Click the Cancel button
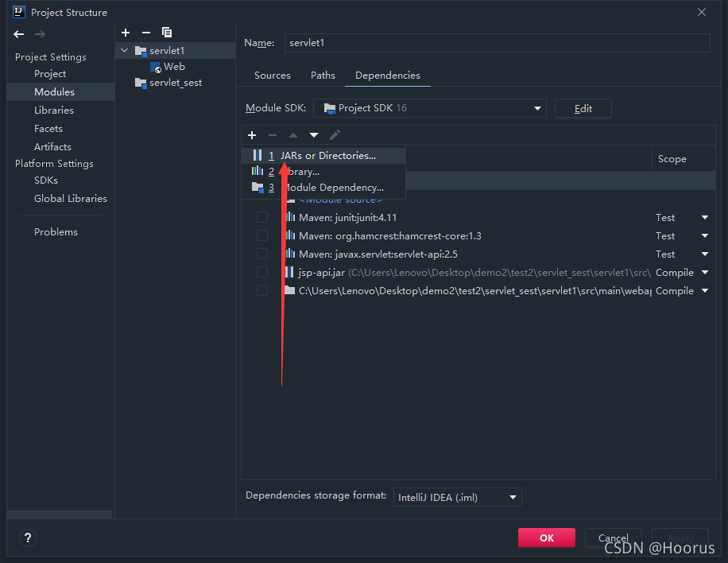 [614, 538]
